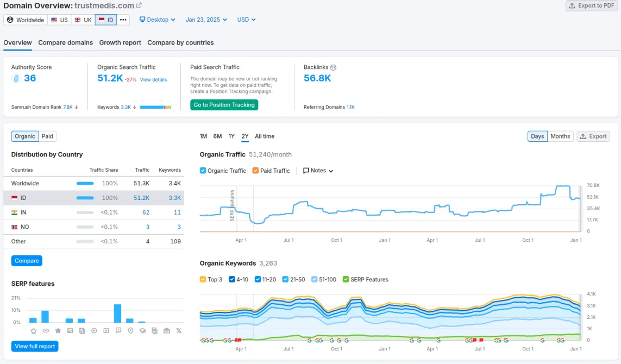
Task: Click the rectangular Featured video icon
Action: point(106,331)
